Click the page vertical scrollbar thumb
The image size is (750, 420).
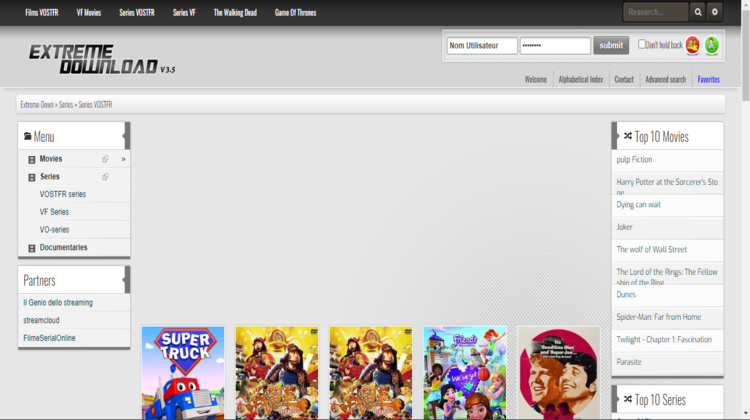[x=745, y=55]
